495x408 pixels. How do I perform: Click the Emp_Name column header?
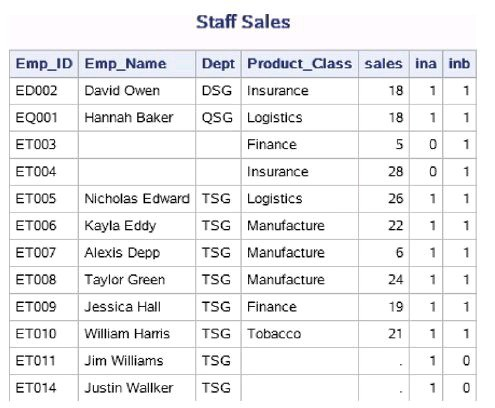137,64
